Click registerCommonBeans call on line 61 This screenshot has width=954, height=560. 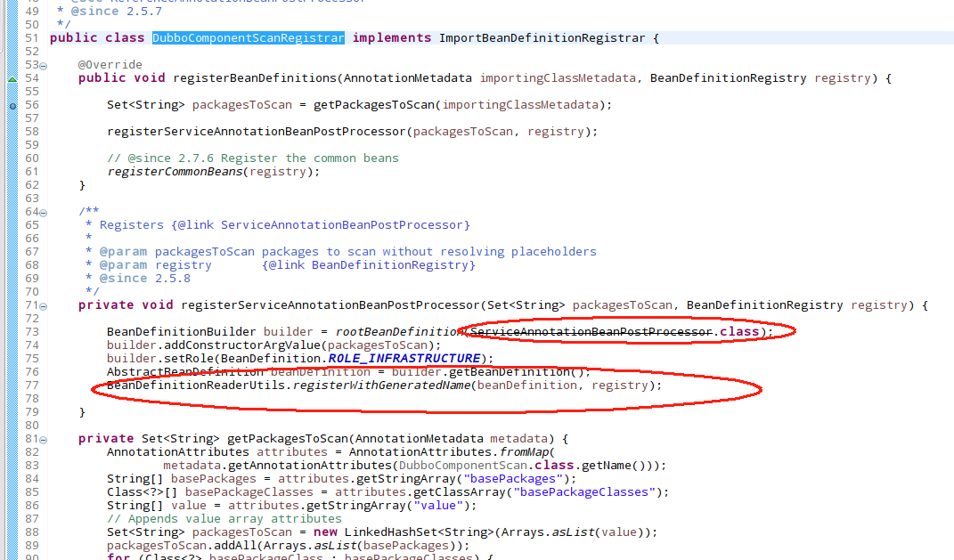pos(175,172)
